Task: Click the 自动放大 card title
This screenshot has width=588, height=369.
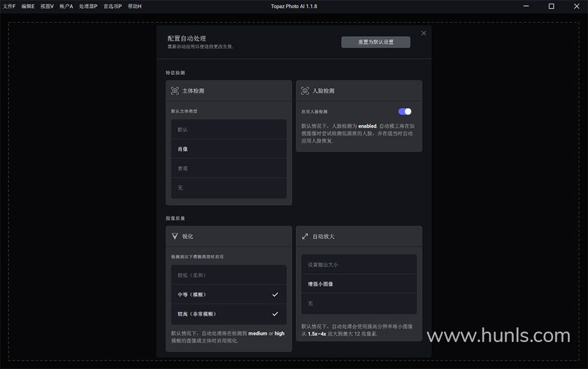Action: point(323,236)
